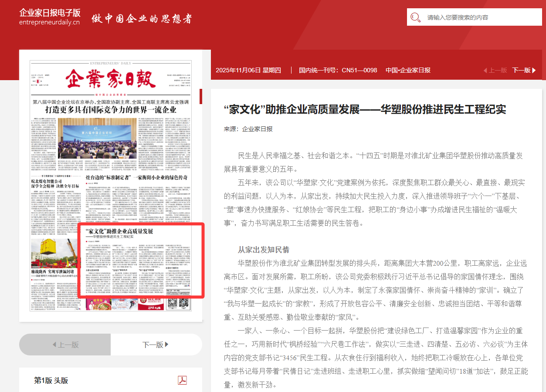Image resolution: width=546 pixels, height=392 pixels.
Task: Go to next page via header 下一版
Action: click(524, 70)
